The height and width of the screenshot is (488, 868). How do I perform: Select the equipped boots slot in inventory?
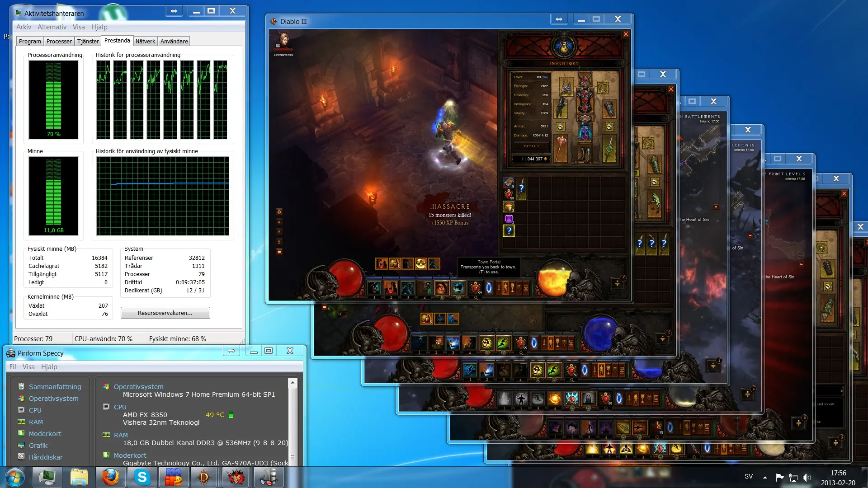(x=585, y=154)
